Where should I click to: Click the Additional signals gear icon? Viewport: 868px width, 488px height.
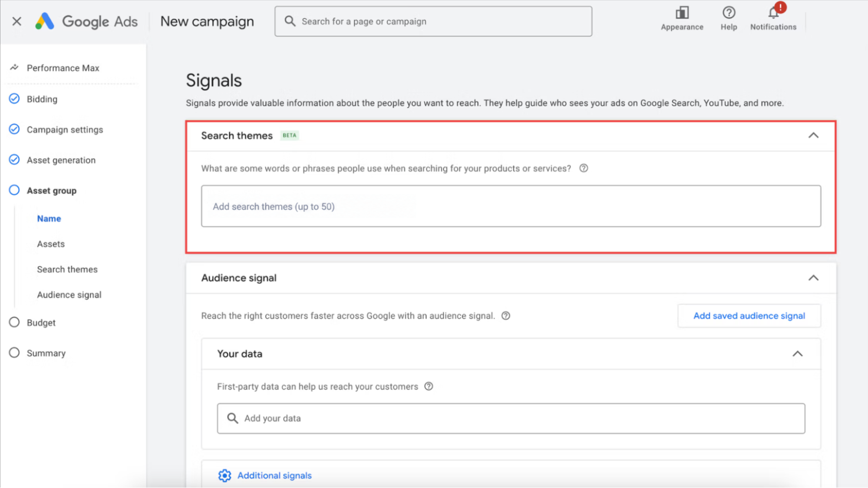(224, 475)
